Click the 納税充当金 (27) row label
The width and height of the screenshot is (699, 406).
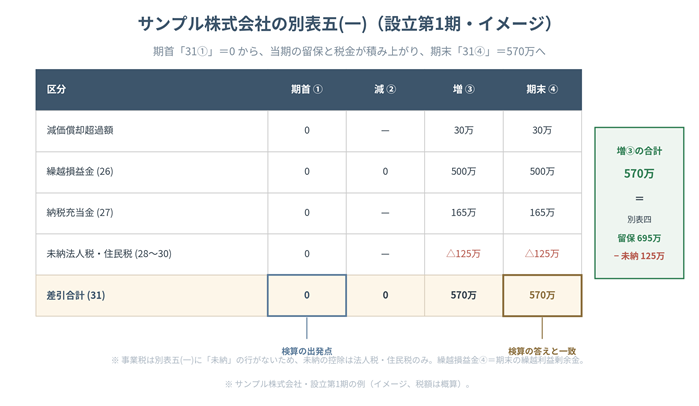80,213
